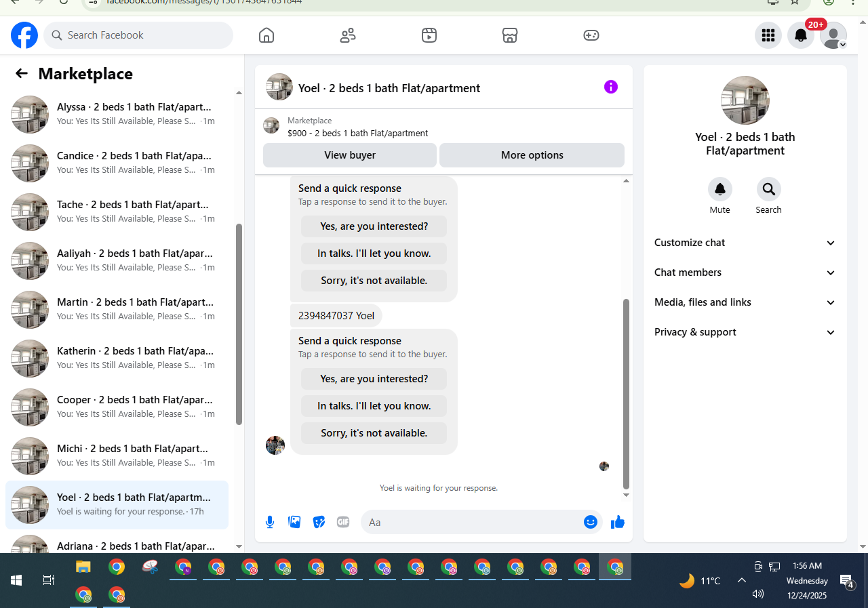Click the chat messages scrollbar

[626, 393]
